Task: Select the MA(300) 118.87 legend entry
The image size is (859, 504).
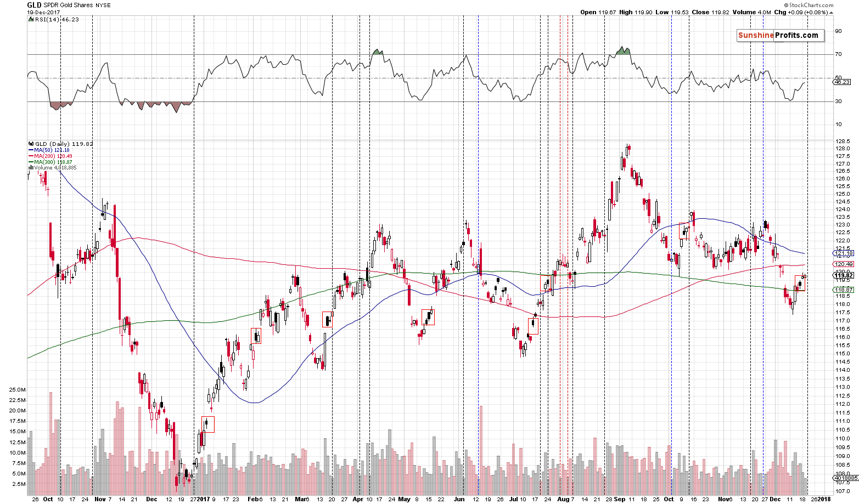Action: click(50, 162)
